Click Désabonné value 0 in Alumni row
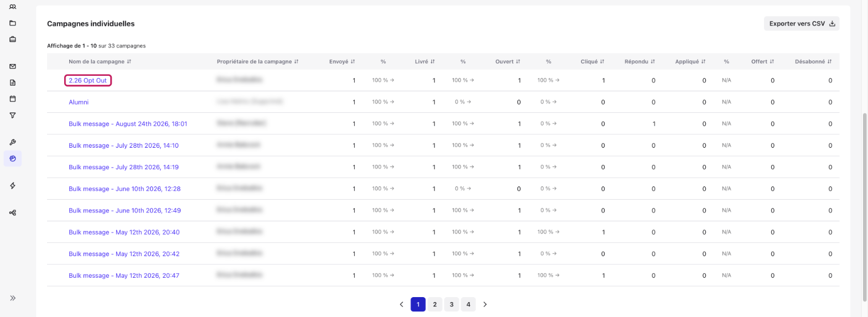Viewport: 868px width, 317px height. tap(830, 102)
